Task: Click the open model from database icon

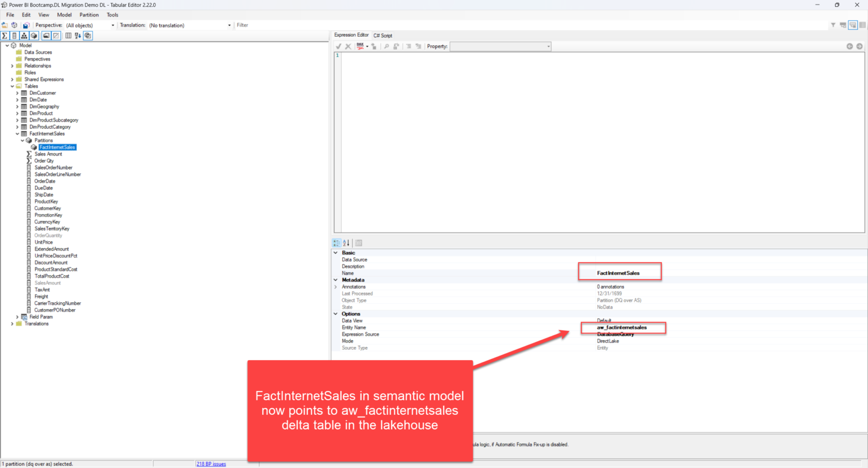Action: click(x=15, y=25)
